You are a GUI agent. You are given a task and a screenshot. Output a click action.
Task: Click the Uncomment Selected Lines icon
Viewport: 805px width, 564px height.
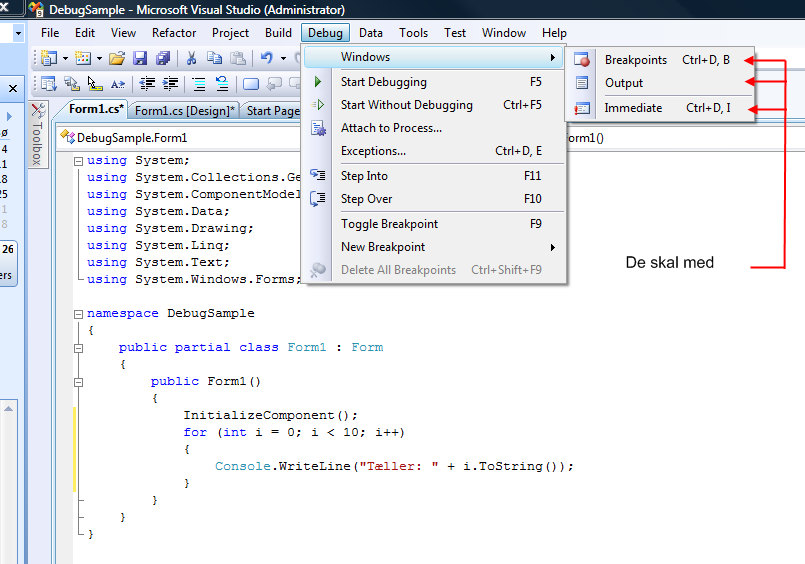pyautogui.click(x=222, y=84)
